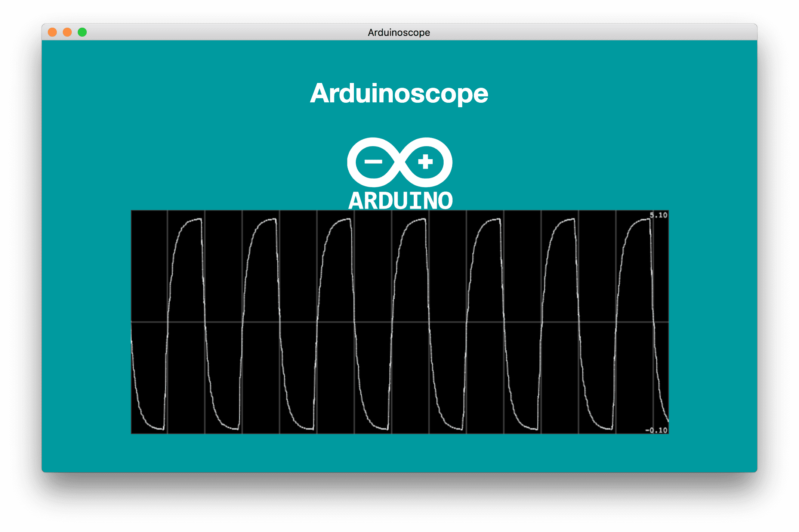Click the ARDUINO wordmark below the infinity logo
The height and width of the screenshot is (532, 799).
(x=400, y=201)
